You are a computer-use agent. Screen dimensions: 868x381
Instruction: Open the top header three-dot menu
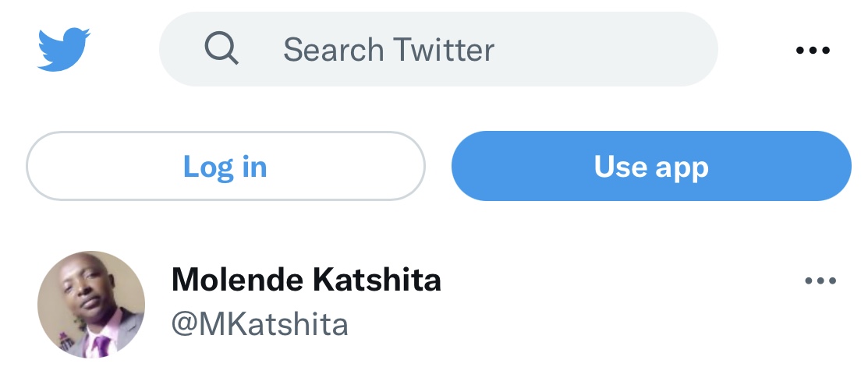813,51
